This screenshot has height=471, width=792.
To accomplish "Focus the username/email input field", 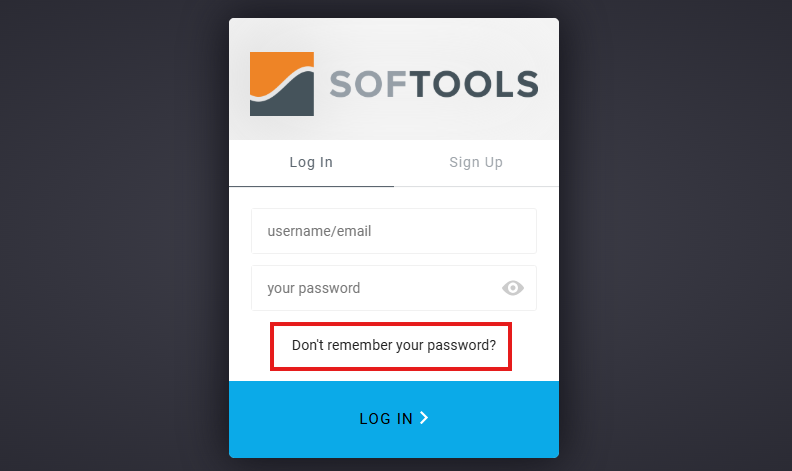I will pos(394,231).
